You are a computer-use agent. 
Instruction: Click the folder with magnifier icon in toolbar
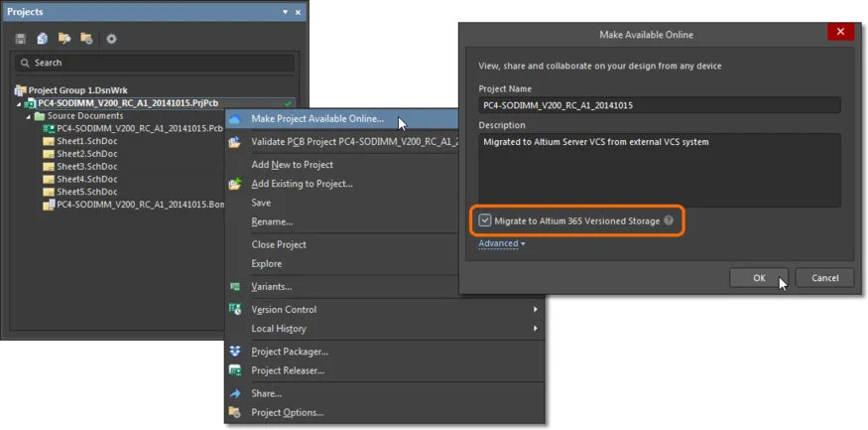(64, 39)
